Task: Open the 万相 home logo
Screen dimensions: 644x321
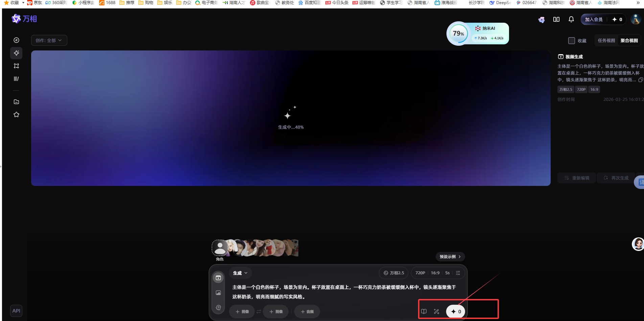Action: click(x=24, y=19)
